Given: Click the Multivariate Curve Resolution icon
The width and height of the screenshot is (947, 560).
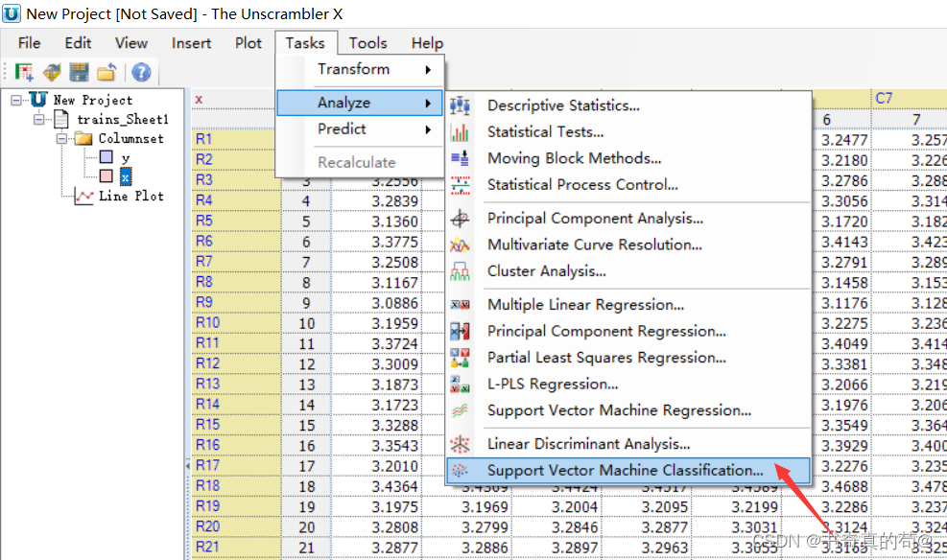Looking at the screenshot, I should coord(460,245).
